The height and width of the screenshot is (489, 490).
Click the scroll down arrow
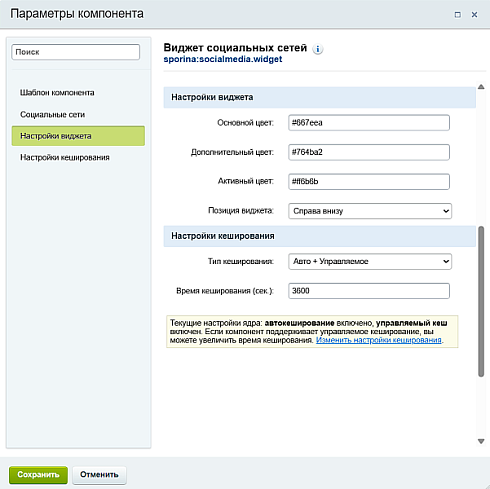481,441
